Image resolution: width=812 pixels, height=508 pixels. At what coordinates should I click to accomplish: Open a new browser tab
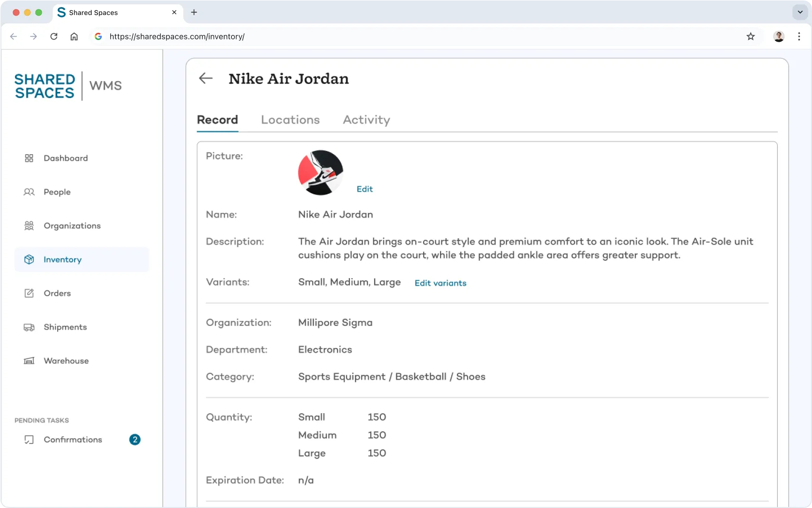194,12
